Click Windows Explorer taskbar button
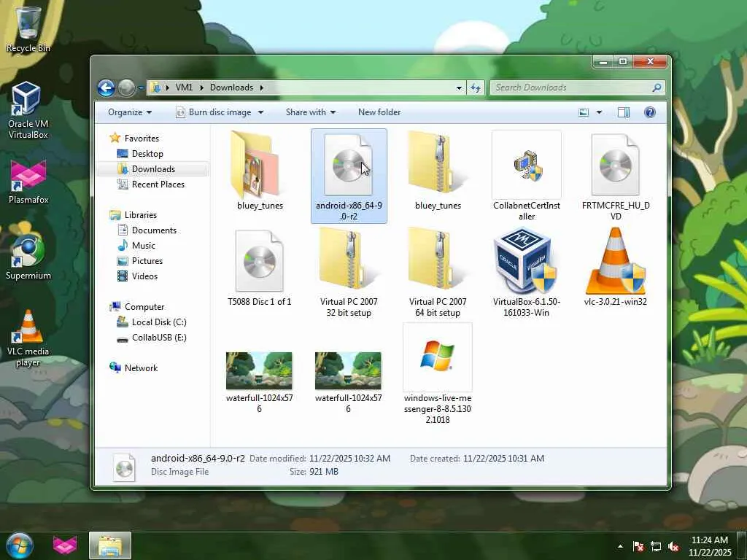747x560 pixels. [x=110, y=545]
